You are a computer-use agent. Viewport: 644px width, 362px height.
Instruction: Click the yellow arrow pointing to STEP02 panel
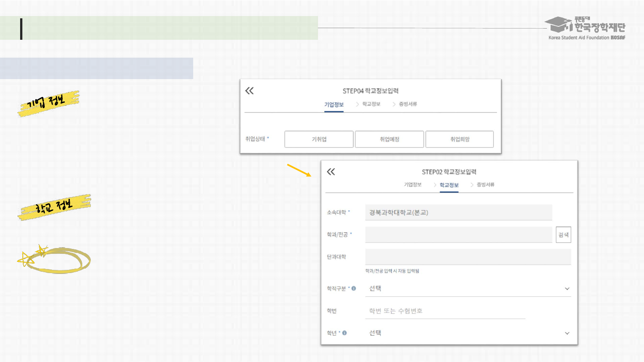pos(299,170)
